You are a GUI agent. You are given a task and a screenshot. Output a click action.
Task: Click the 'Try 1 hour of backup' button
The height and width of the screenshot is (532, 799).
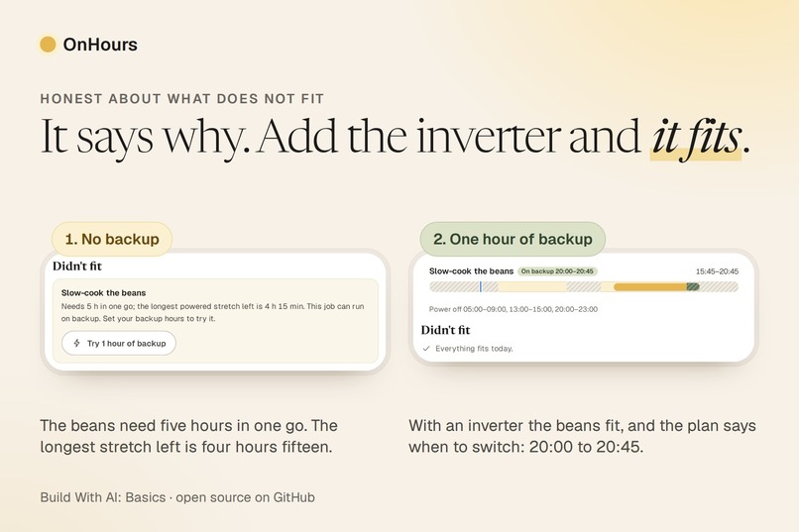pyautogui.click(x=119, y=343)
